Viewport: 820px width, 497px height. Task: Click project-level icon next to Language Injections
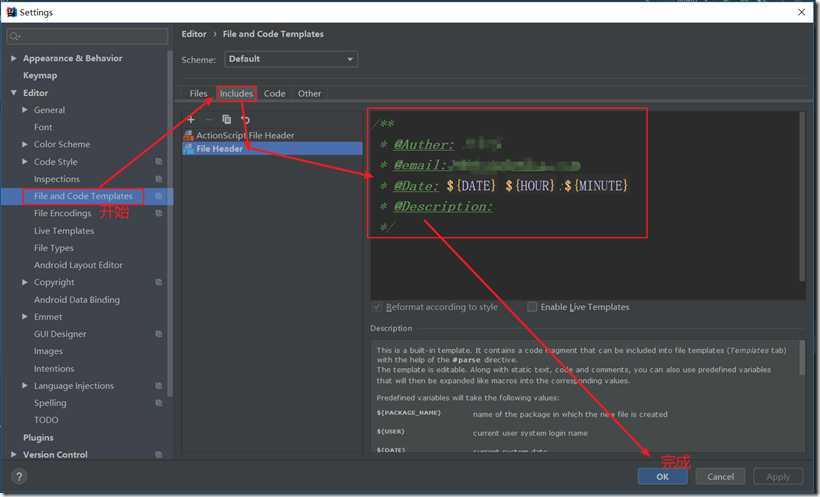coord(158,386)
